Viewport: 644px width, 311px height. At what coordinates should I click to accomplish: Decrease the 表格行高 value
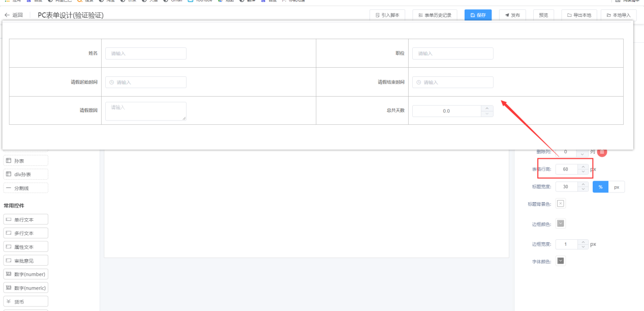coord(583,172)
